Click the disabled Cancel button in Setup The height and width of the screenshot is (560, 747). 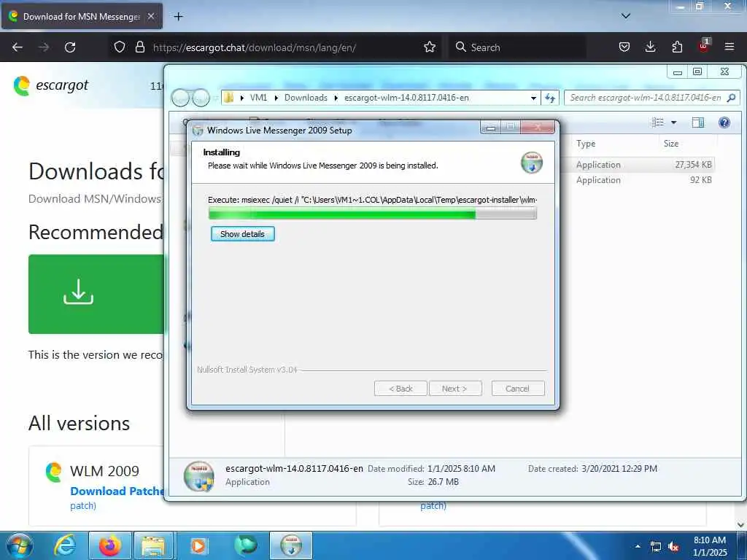pyautogui.click(x=517, y=389)
